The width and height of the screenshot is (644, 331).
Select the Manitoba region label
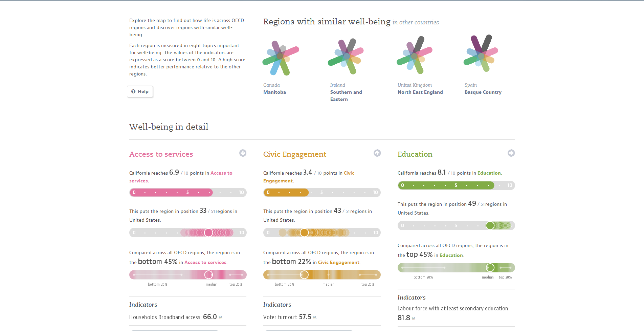(x=274, y=92)
